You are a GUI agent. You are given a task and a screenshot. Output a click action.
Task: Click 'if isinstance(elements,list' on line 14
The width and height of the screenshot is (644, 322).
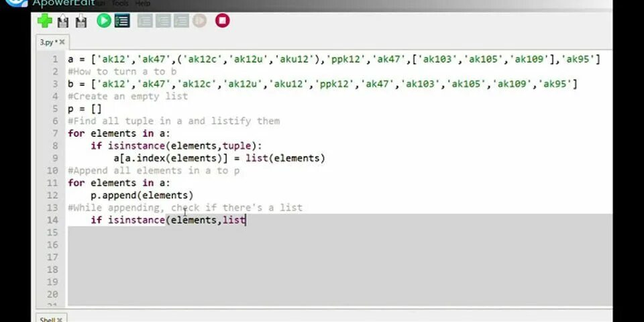[168, 220]
